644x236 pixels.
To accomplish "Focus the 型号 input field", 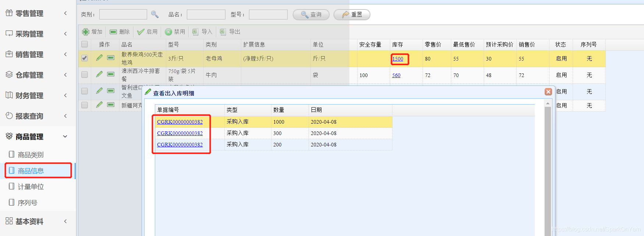I will (268, 14).
